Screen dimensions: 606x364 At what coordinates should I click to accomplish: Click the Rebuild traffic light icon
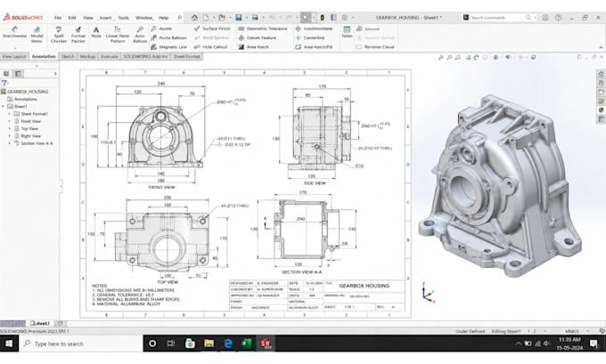tap(323, 18)
